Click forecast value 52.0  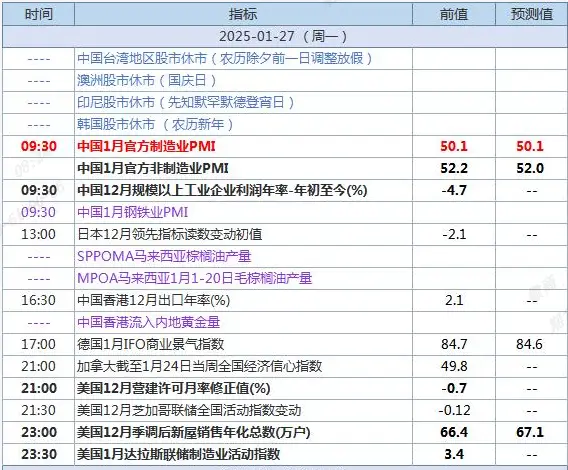coord(530,169)
